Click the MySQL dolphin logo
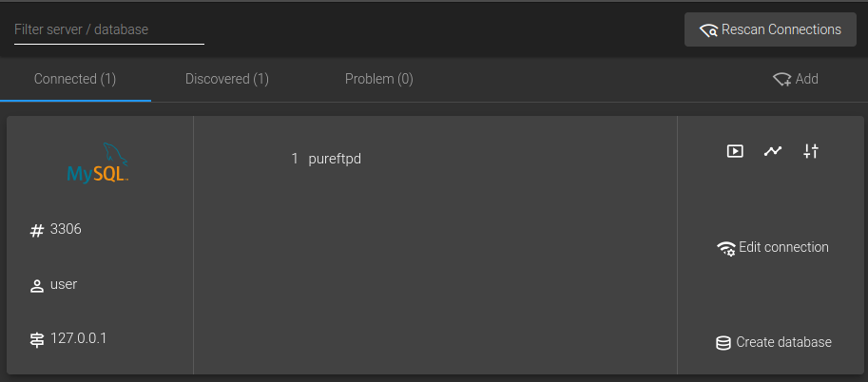The image size is (868, 382). pos(99,164)
